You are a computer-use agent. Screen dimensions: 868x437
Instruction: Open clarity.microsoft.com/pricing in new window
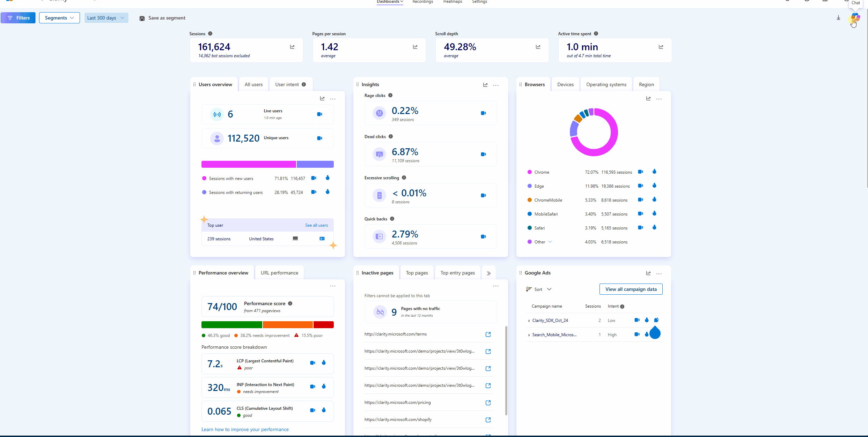tap(488, 403)
